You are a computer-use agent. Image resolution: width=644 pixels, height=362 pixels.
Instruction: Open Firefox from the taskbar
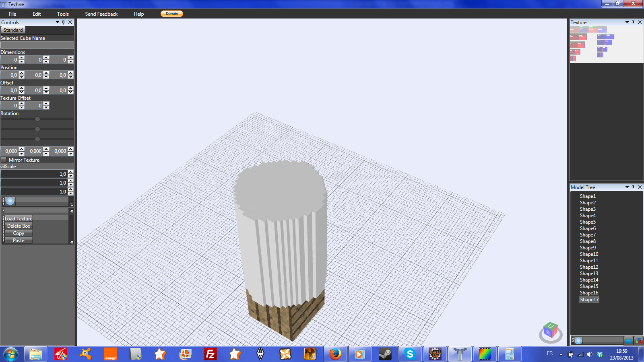[x=335, y=354]
